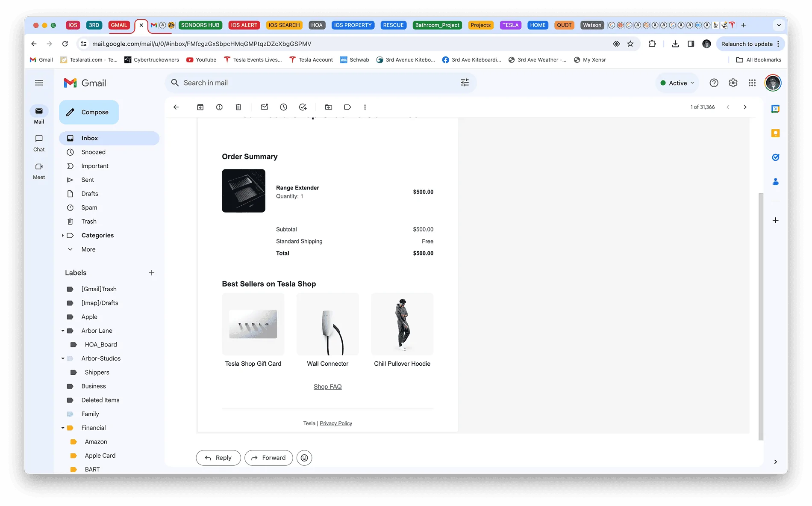Open Google Calendar side panel
812x506 pixels.
775,109
